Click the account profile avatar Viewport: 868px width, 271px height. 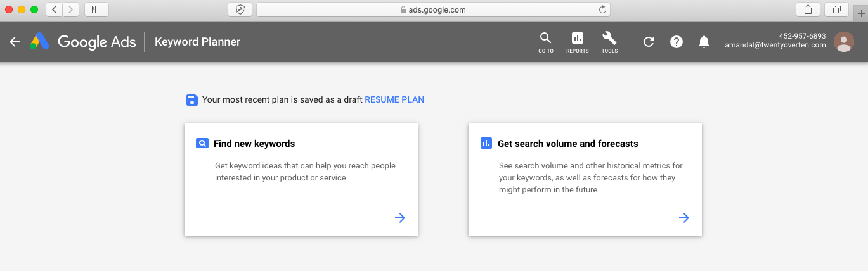843,42
